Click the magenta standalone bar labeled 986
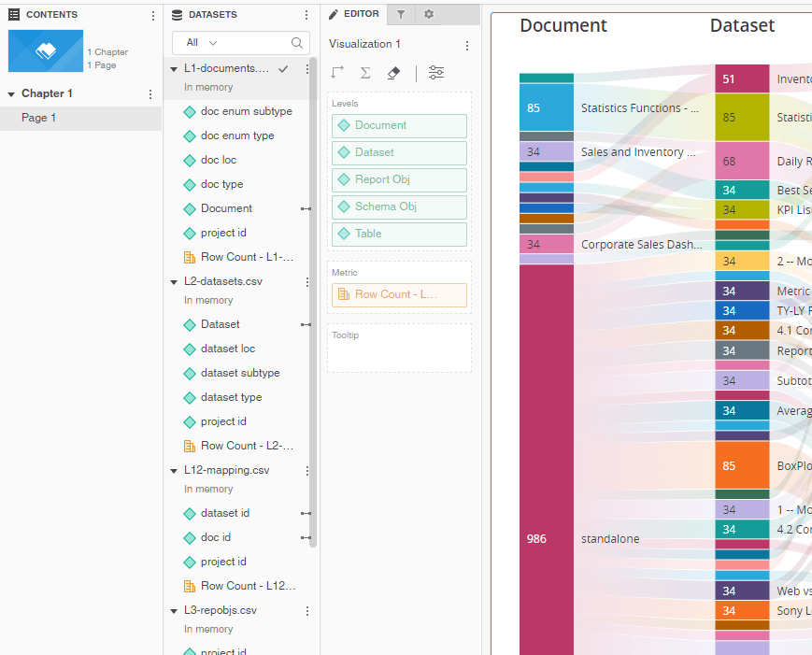 [x=546, y=538]
